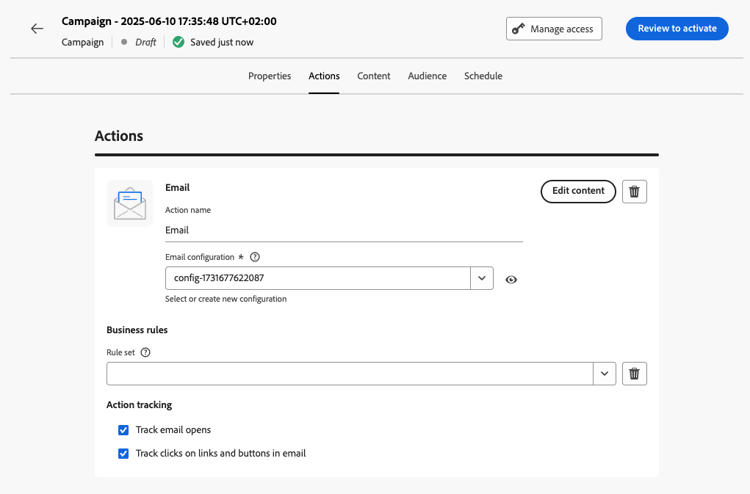The image size is (750, 494).
Task: Disable Track clicks on links checkbox
Action: pyautogui.click(x=124, y=453)
